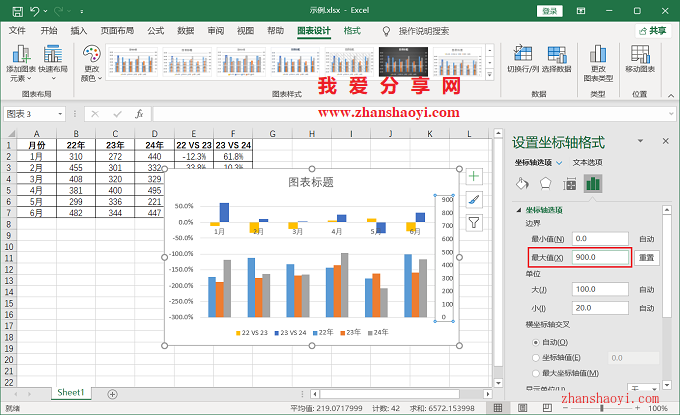Expand chart styles gallery More arrow
The width and height of the screenshot is (680, 415).
point(490,75)
